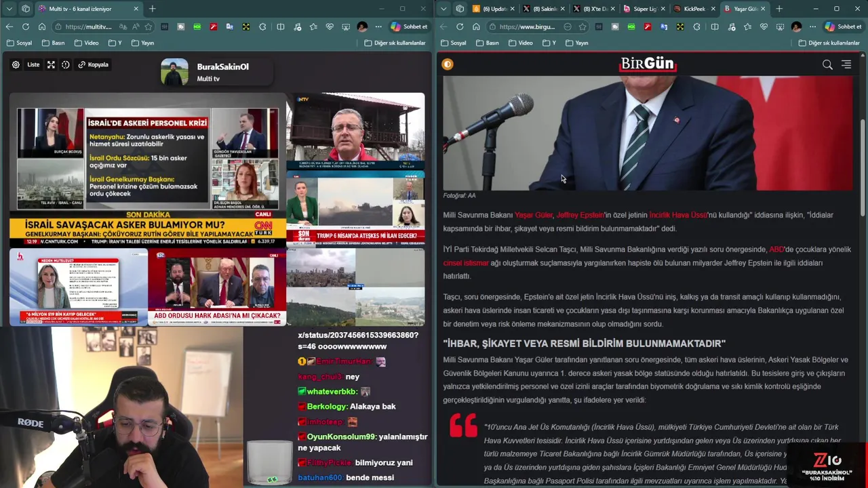Image resolution: width=868 pixels, height=488 pixels.
Task: Open tab search dropdown in left window
Action: pos(9,9)
